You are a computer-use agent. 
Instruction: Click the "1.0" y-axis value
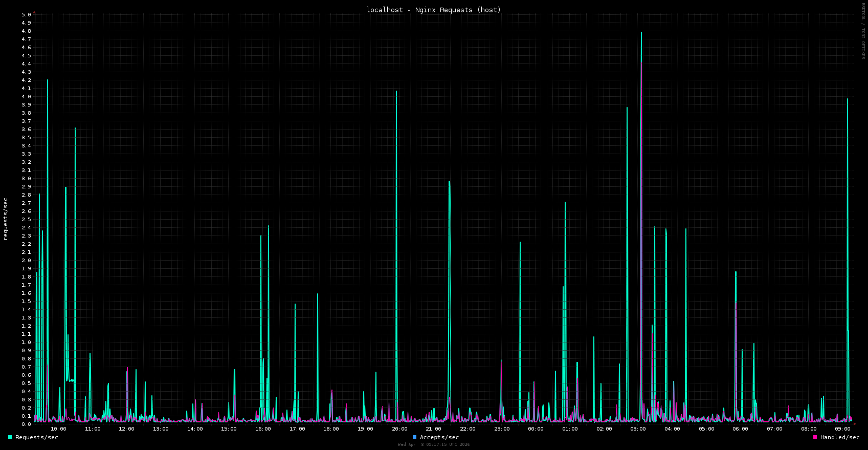pyautogui.click(x=26, y=342)
